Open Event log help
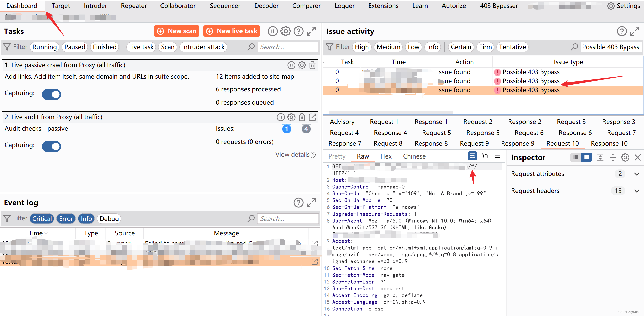Viewport: 644px width, 316px height. coord(298,203)
